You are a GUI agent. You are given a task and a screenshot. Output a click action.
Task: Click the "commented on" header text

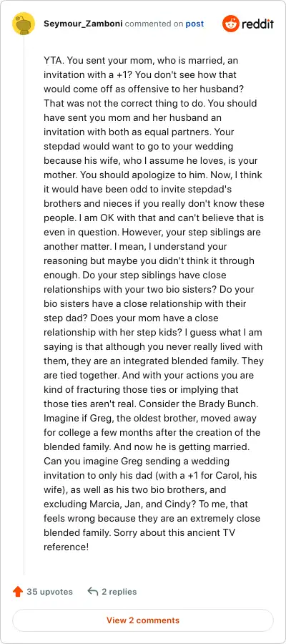[154, 24]
